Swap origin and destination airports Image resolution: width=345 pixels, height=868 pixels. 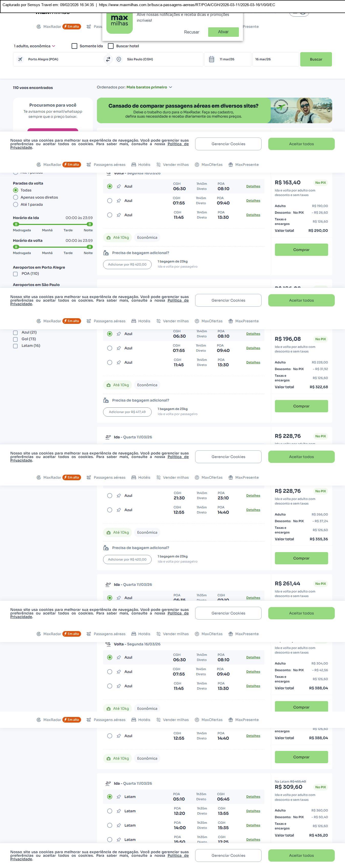click(108, 59)
